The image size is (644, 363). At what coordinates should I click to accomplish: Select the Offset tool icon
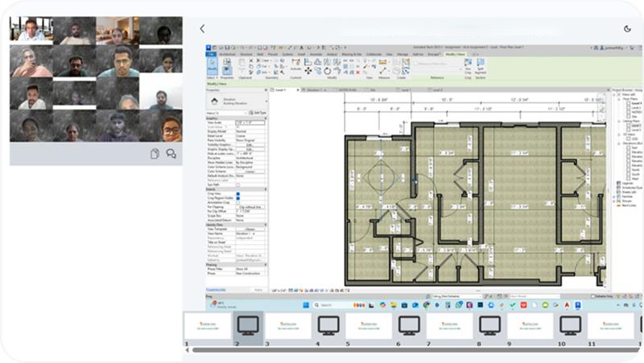pos(317,62)
